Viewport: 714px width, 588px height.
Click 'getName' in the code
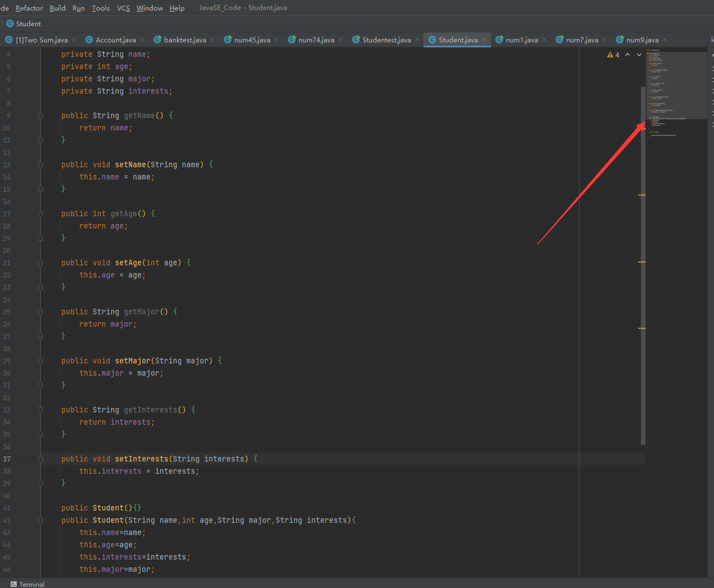click(139, 116)
